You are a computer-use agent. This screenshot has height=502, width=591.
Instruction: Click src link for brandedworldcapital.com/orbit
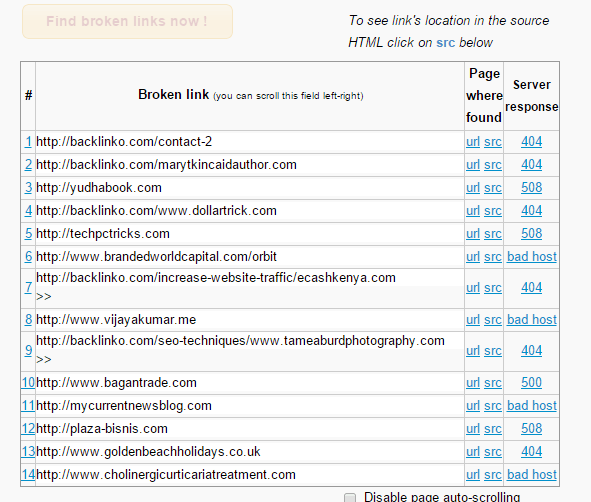tap(493, 257)
